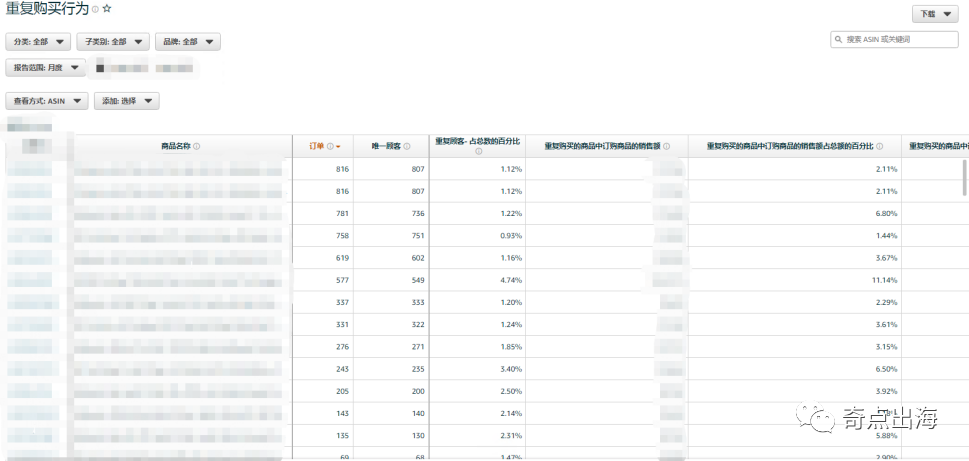Viewport: 969px width, 461px height.
Task: Star the 重复购买行为 report as favorite
Action: coord(107,9)
